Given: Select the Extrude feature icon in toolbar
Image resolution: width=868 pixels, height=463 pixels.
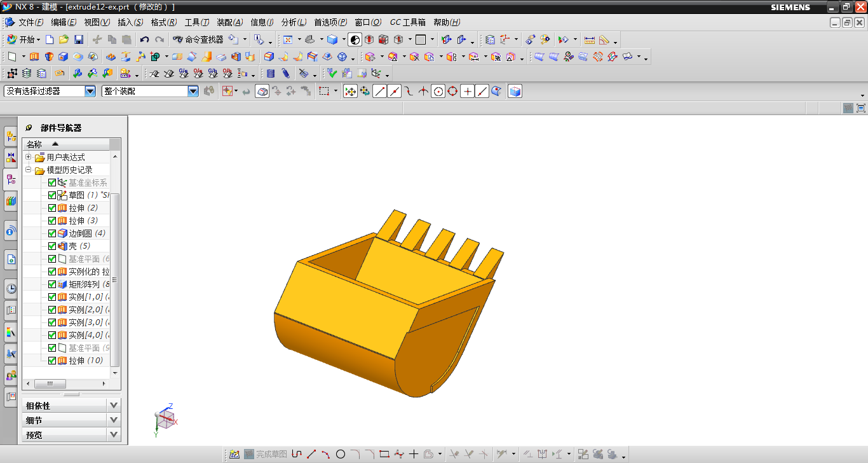Looking at the screenshot, I should pyautogui.click(x=34, y=57).
